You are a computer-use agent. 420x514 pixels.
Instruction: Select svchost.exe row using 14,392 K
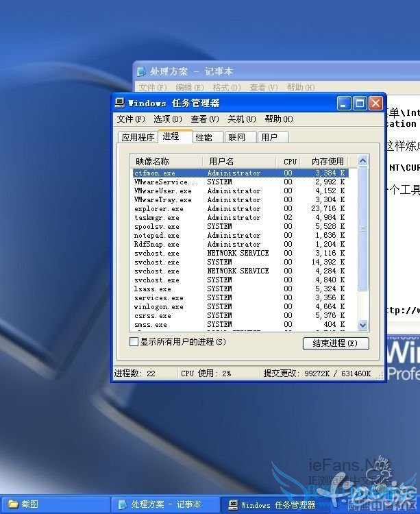point(240,262)
